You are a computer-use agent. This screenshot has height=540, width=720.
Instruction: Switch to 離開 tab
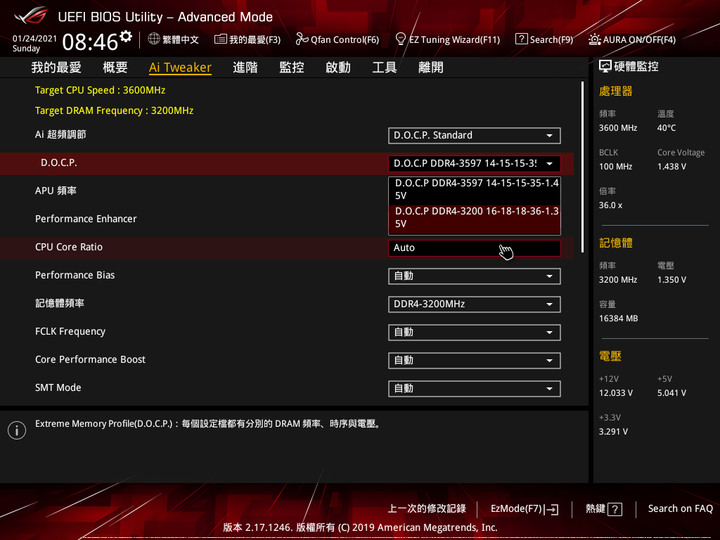click(431, 68)
